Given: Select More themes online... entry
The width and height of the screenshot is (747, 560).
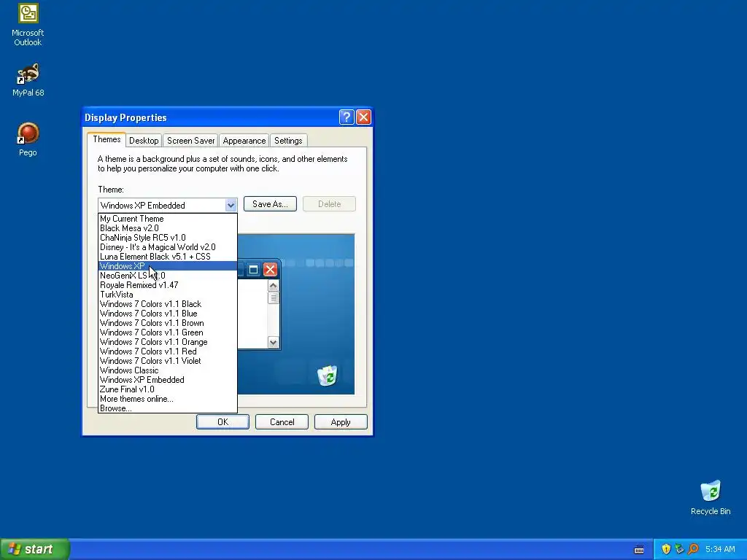Looking at the screenshot, I should tap(168, 399).
